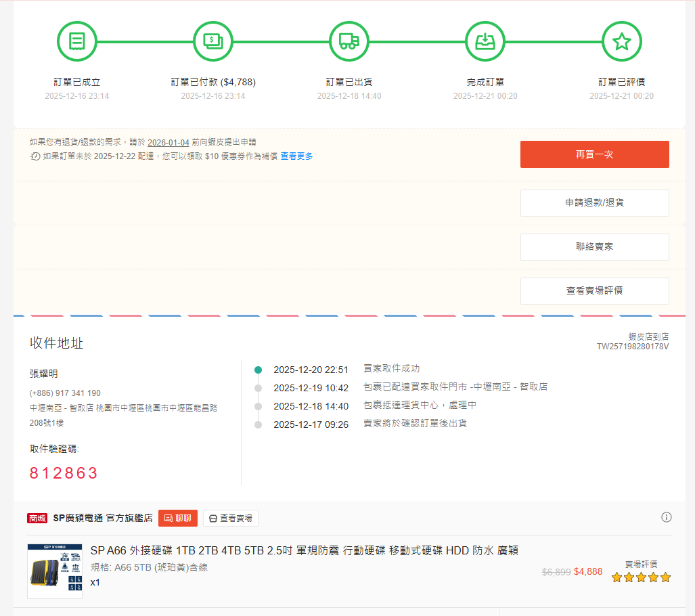Open 申請退款/退貨 refund request
Image resolution: width=695 pixels, height=616 pixels.
(594, 203)
